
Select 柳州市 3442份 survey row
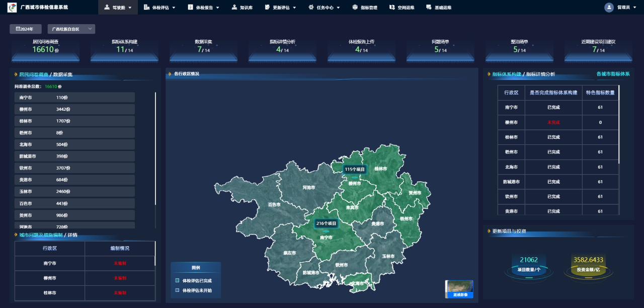(74, 109)
